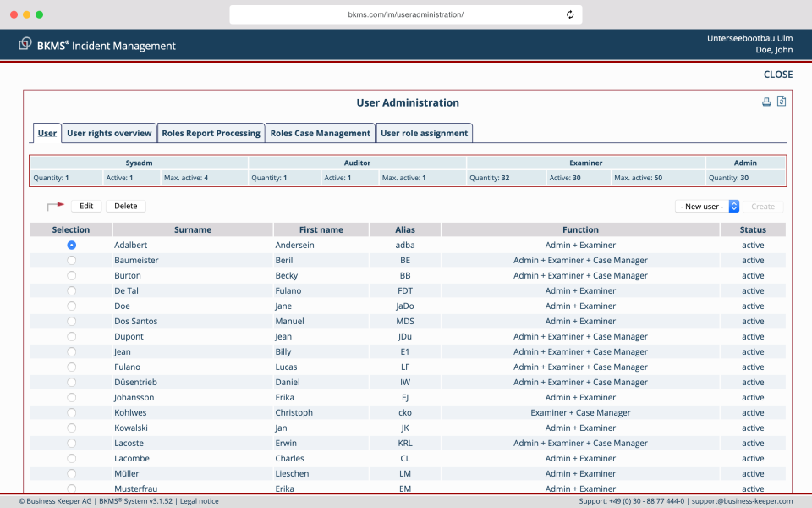Image resolution: width=812 pixels, height=508 pixels.
Task: Open the Legal notice link
Action: pos(199,500)
